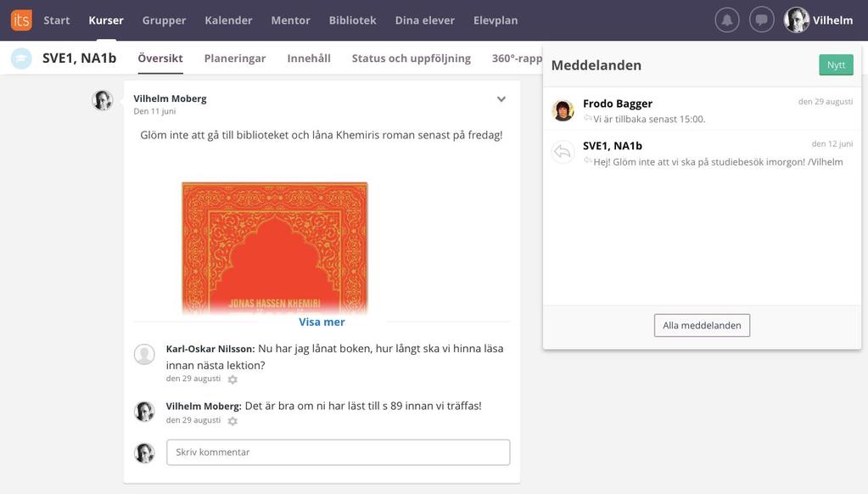Go to Start in the top navigation
This screenshot has width=868, height=494.
tap(57, 20)
